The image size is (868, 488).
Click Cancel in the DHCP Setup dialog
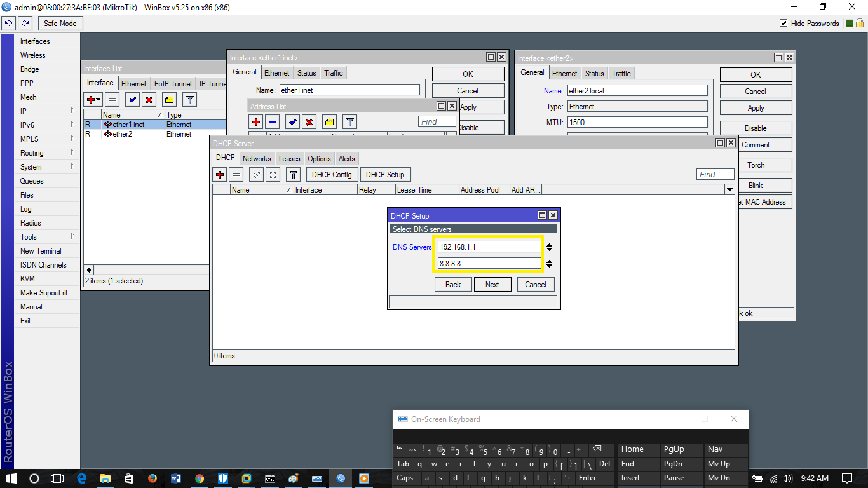pos(536,284)
